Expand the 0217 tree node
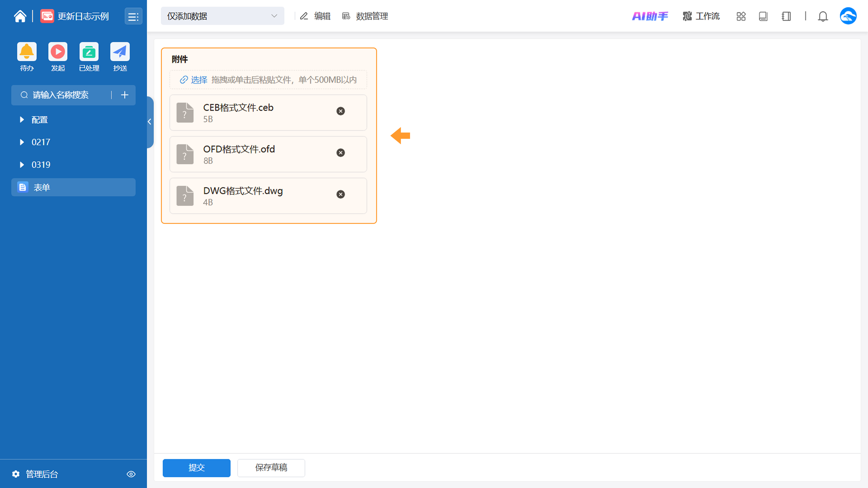Image resolution: width=868 pixels, height=488 pixels. click(x=22, y=142)
